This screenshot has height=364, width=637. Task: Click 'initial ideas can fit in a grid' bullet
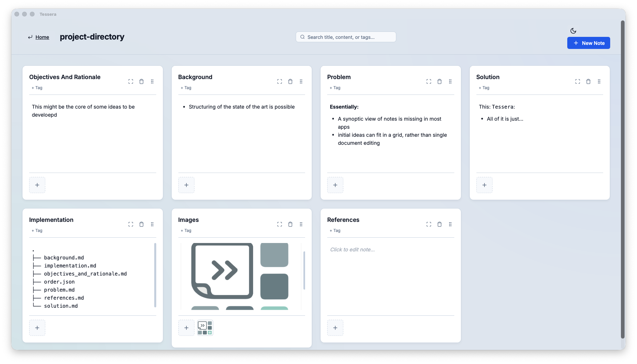(392, 139)
